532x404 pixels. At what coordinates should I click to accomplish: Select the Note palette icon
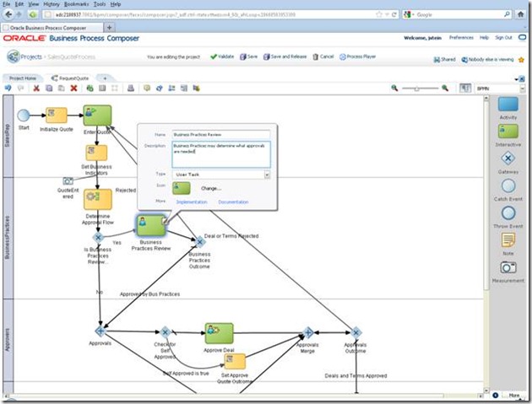click(x=508, y=240)
